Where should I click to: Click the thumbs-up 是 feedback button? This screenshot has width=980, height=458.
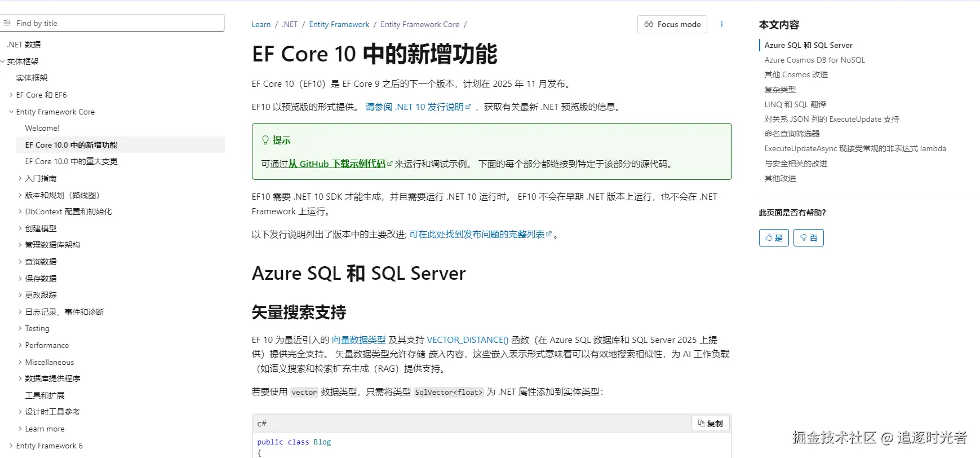click(774, 238)
